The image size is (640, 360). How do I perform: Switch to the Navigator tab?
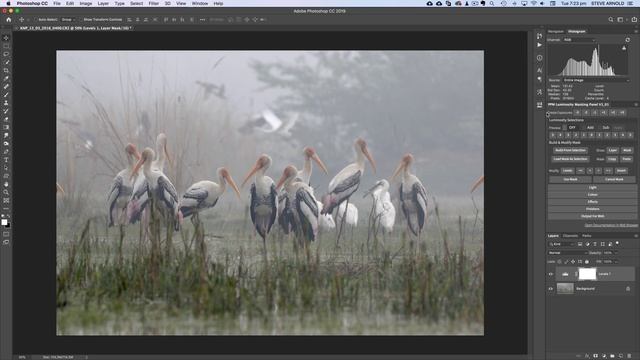click(x=556, y=31)
